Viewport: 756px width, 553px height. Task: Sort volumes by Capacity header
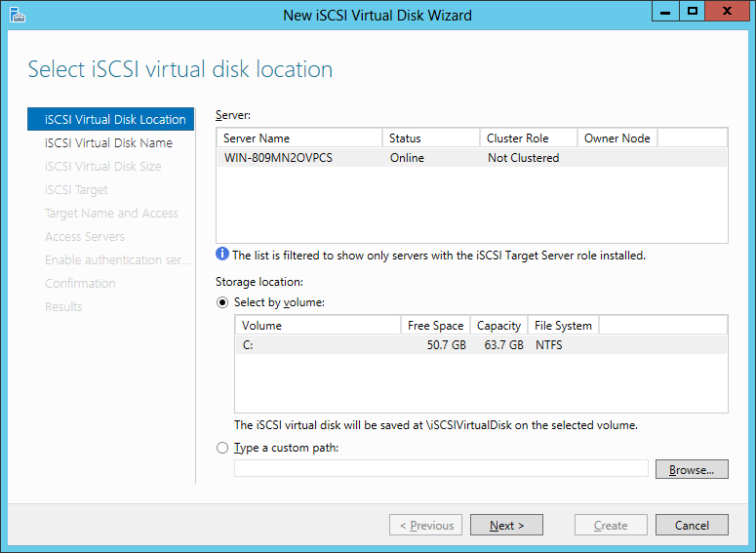coord(498,325)
